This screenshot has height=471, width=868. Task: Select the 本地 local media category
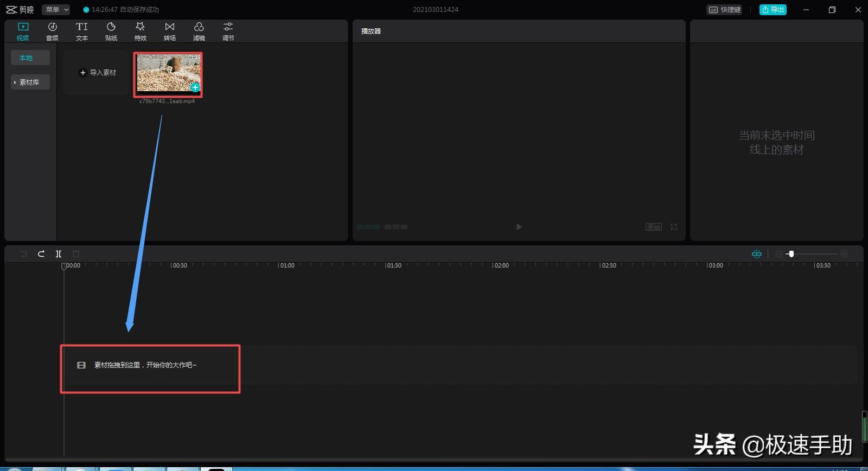click(30, 58)
